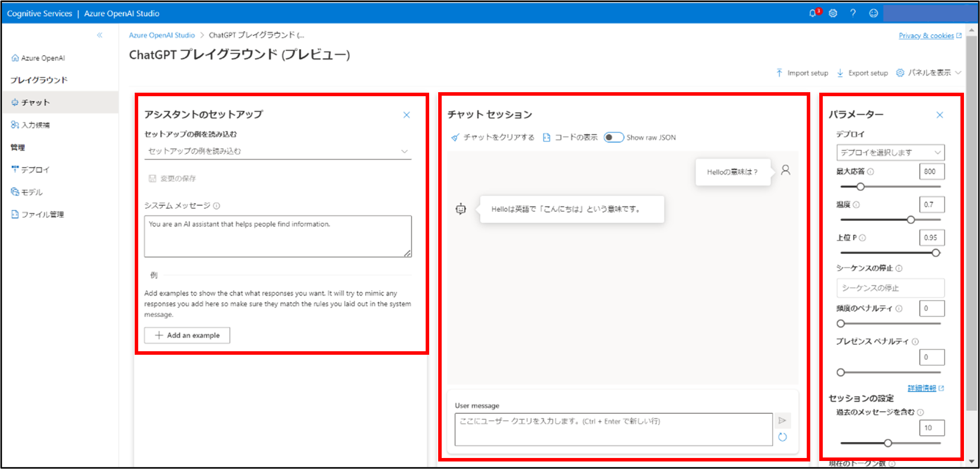Send the user message with arrow icon

[x=782, y=420]
